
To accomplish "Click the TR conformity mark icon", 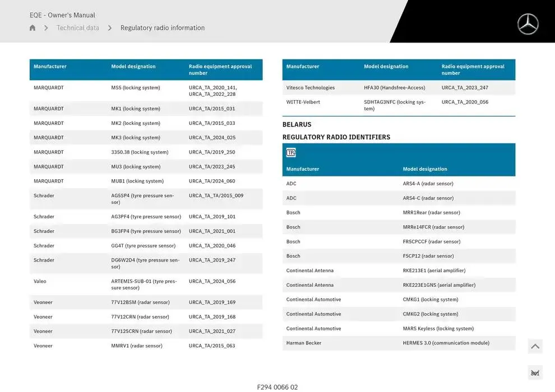I will (291, 152).
